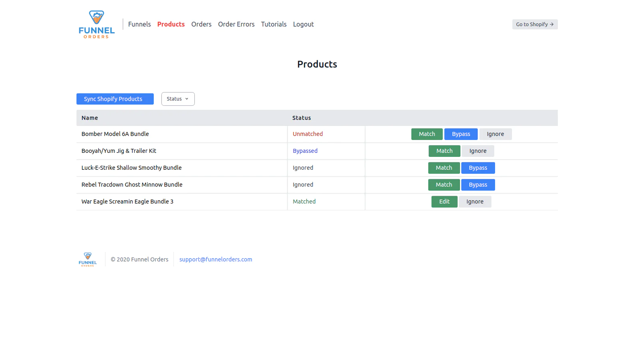Ignore War Eagle Screamin Eagle Bundle 3
Image resolution: width=644 pixels, height=362 pixels.
coord(475,202)
